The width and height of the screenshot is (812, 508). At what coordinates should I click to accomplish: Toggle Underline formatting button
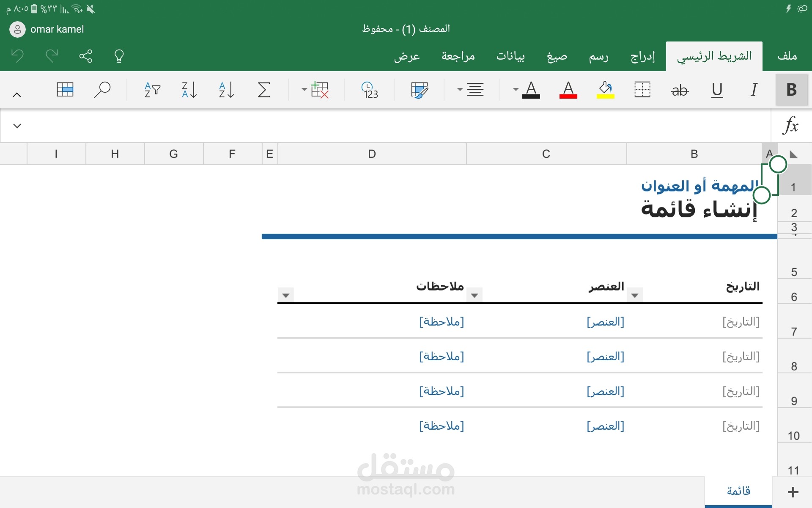717,90
